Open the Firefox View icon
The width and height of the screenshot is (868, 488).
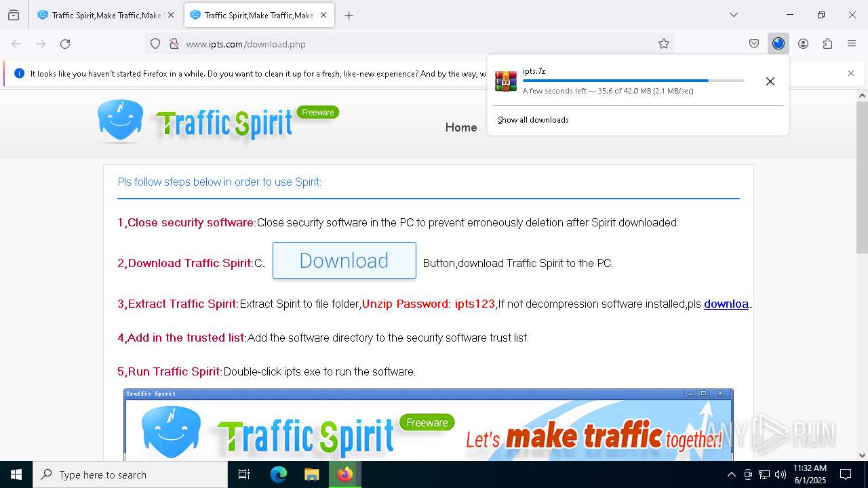(14, 15)
